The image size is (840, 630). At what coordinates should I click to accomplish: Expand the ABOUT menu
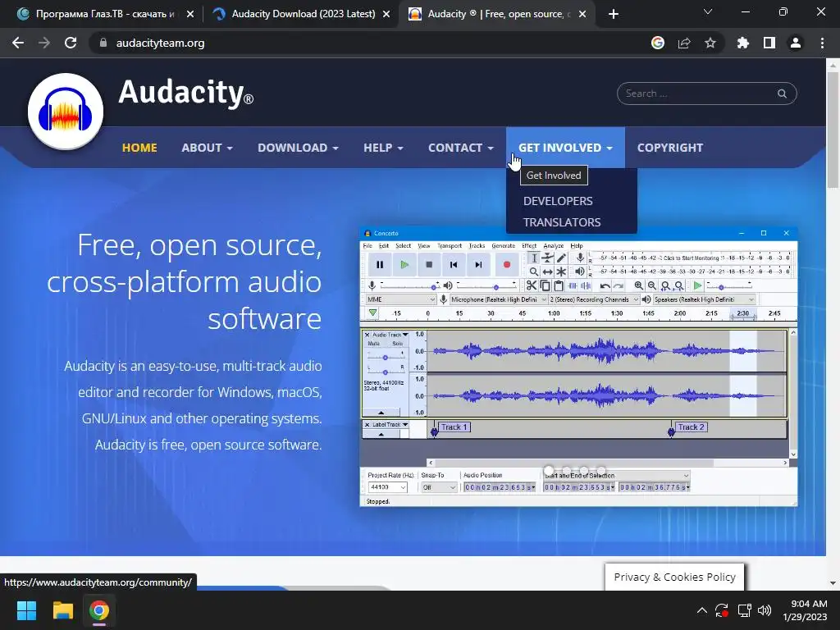[207, 148]
